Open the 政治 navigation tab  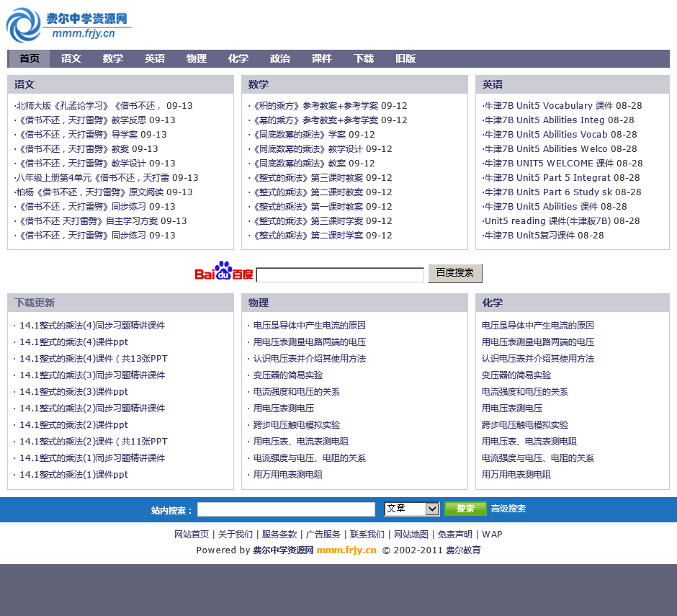pos(280,59)
